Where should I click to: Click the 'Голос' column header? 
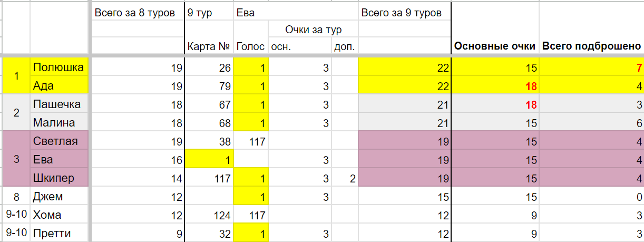251,46
